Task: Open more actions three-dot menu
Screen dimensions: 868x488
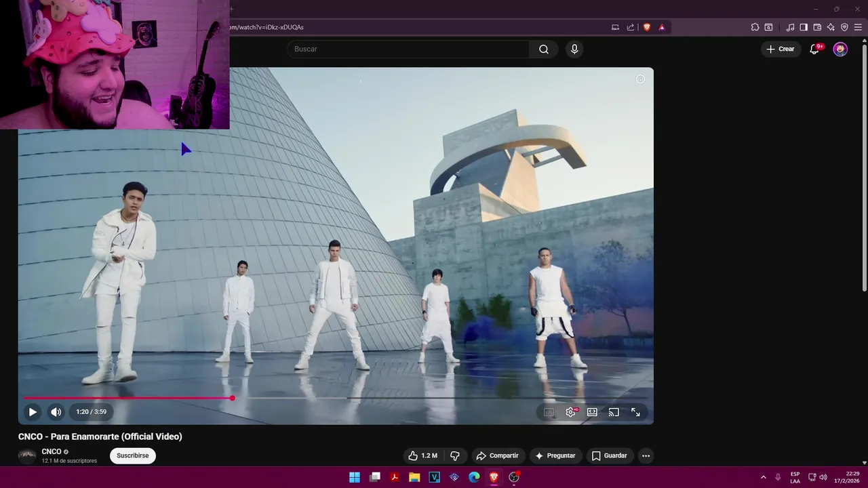Action: coord(646,455)
